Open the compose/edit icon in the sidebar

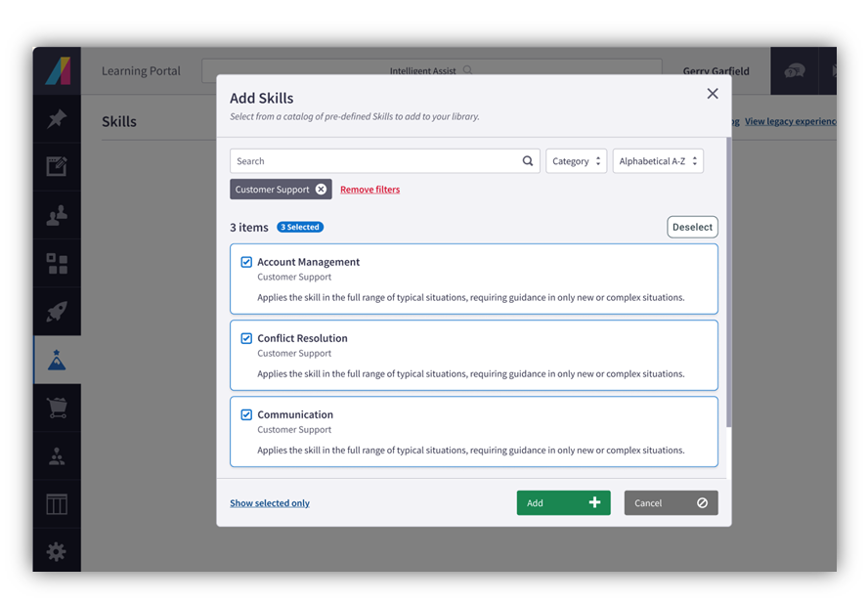[57, 168]
